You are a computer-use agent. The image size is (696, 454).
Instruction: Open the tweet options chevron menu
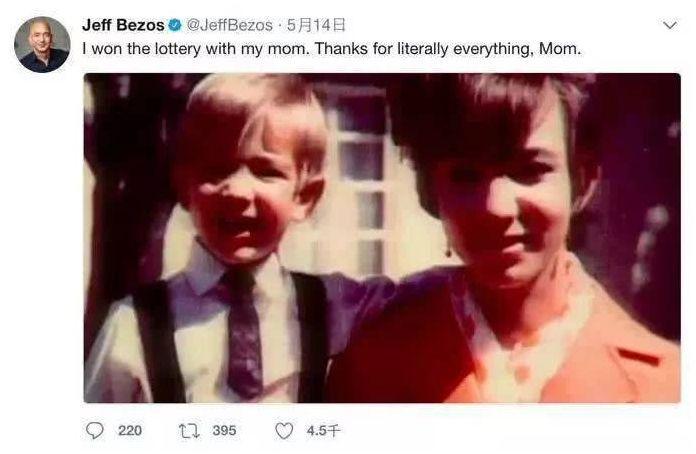670,26
